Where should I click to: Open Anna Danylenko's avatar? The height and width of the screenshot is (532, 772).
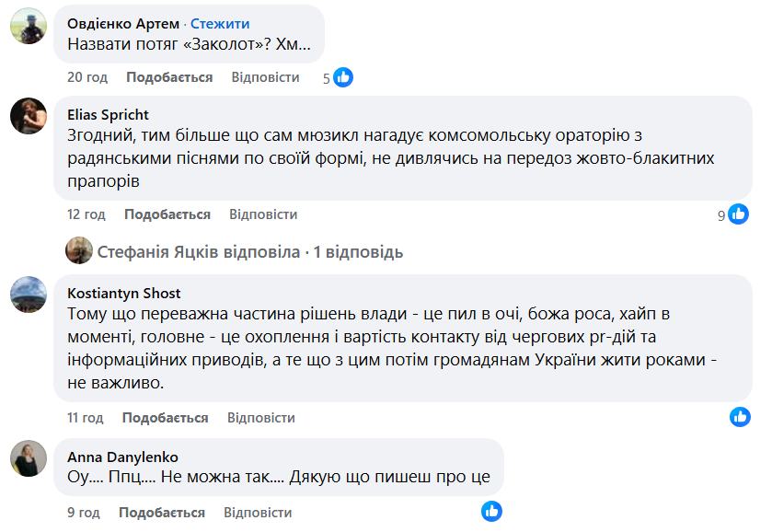pos(28,457)
